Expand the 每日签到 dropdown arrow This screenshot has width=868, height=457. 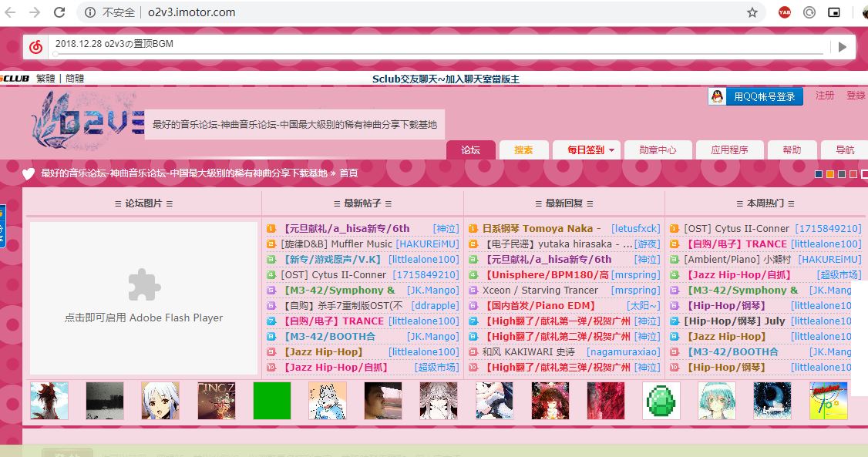point(612,150)
